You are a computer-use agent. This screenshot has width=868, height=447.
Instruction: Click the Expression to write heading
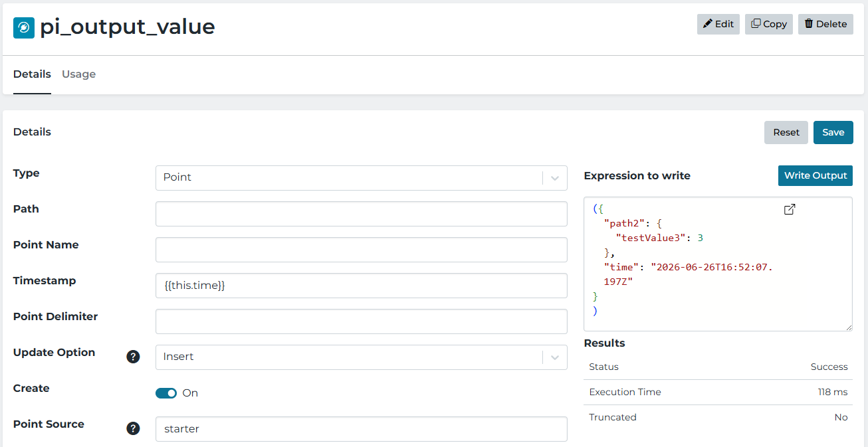637,176
